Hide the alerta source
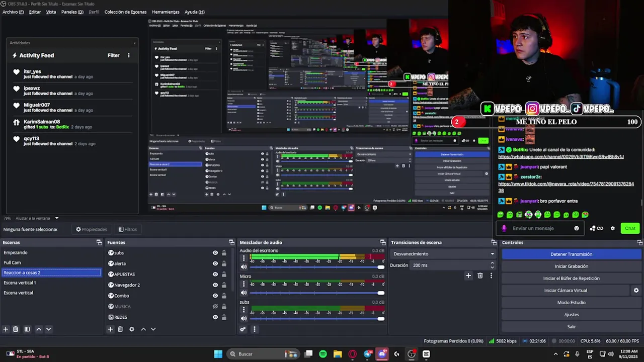Image resolution: width=644 pixels, height=362 pixels. (x=215, y=263)
